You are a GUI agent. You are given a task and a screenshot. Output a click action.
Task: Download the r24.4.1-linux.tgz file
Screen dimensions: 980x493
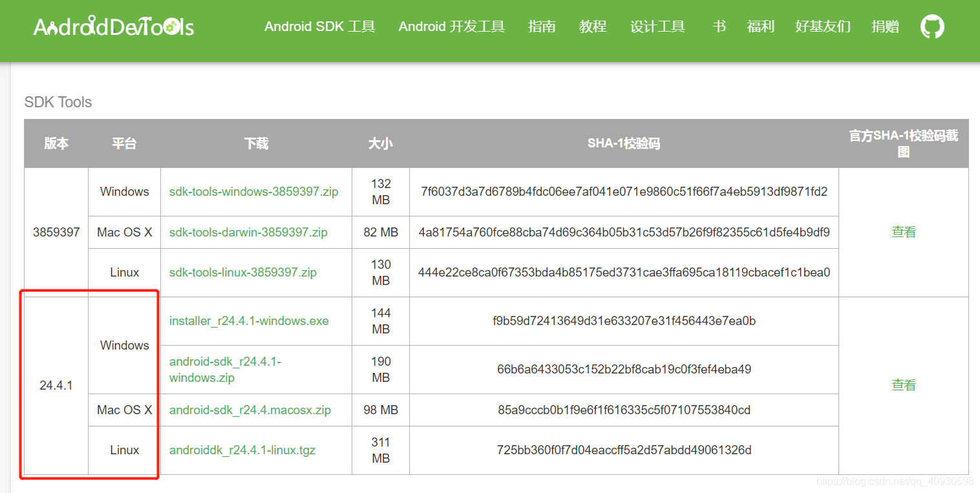pyautogui.click(x=242, y=450)
